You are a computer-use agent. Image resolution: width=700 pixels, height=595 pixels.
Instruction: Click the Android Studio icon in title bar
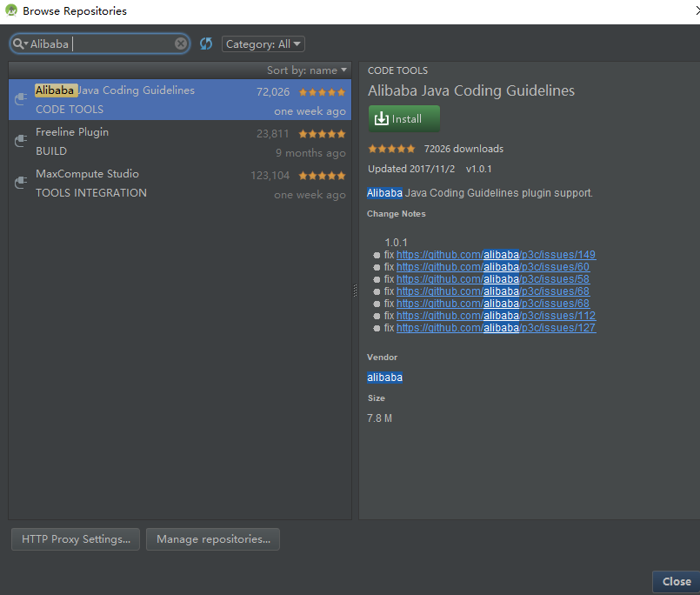[11, 10]
